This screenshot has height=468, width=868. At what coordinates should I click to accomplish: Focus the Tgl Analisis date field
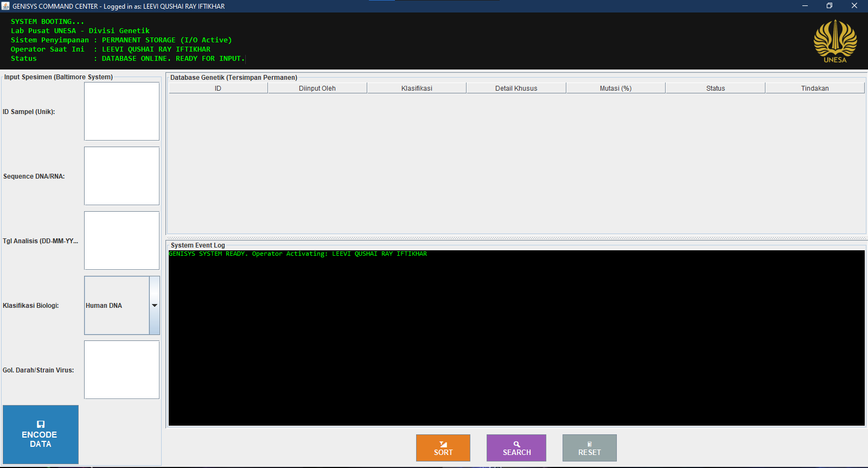[x=122, y=241]
